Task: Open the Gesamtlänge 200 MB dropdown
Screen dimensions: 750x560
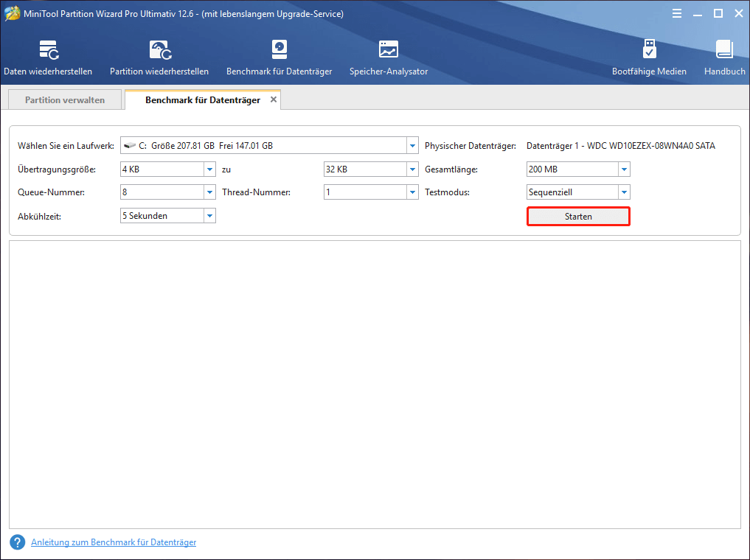Action: tap(624, 169)
